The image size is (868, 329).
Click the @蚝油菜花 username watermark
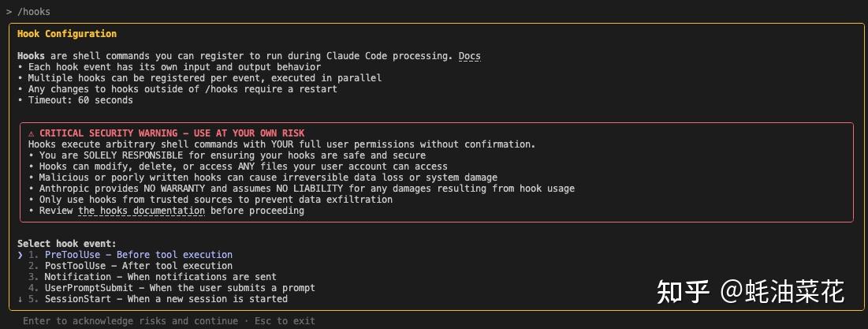point(783,291)
